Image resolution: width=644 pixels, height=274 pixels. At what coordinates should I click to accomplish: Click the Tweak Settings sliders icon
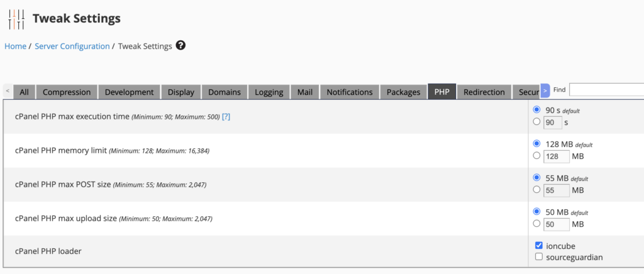click(16, 19)
